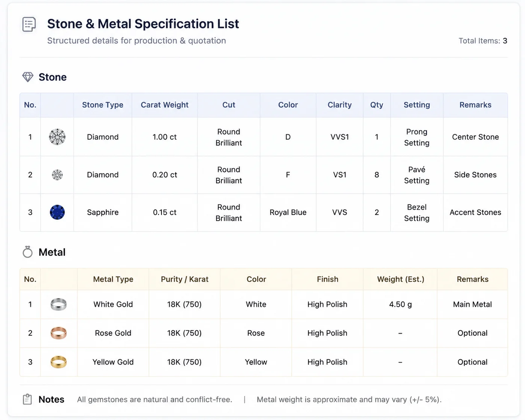The image size is (525, 420).
Task: Click the Accent Stones remark
Action: (x=475, y=212)
